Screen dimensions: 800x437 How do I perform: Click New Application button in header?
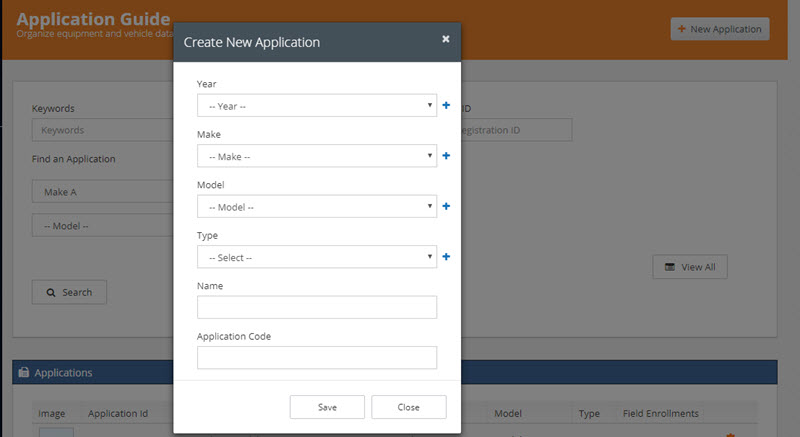[x=720, y=29]
